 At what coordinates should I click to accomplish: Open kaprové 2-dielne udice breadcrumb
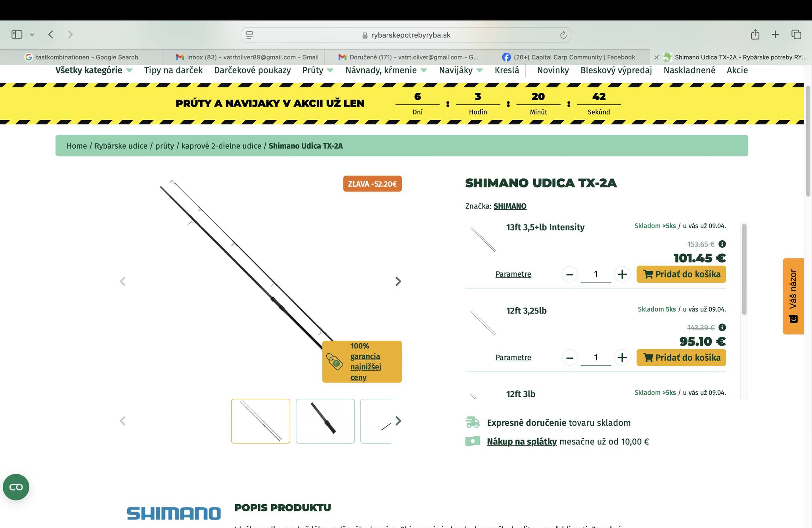tap(221, 146)
